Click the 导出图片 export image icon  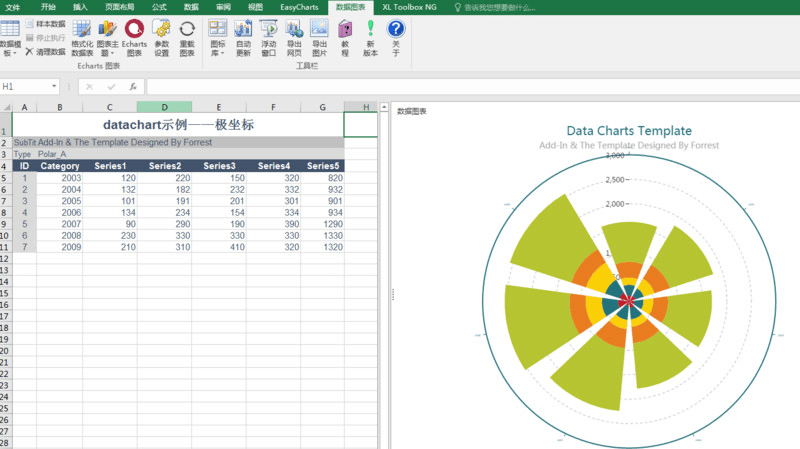pos(319,38)
